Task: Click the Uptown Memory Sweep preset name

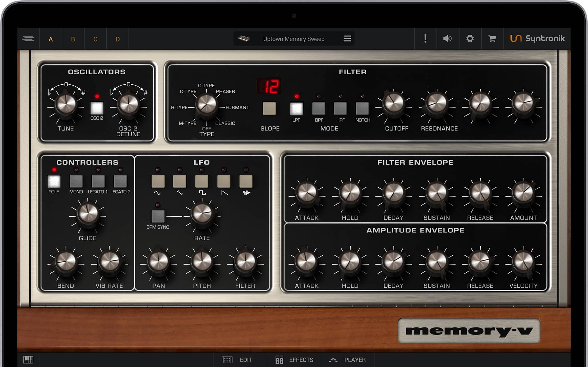Action: pyautogui.click(x=294, y=39)
